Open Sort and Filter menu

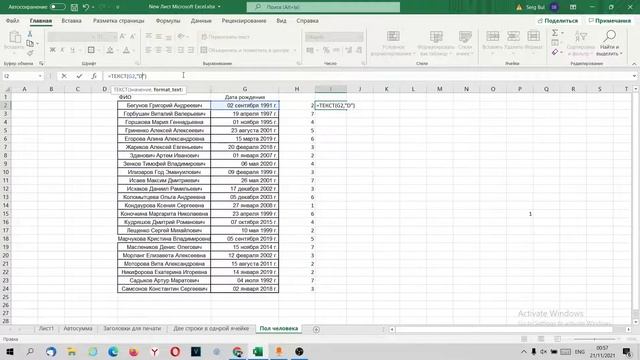[580, 43]
